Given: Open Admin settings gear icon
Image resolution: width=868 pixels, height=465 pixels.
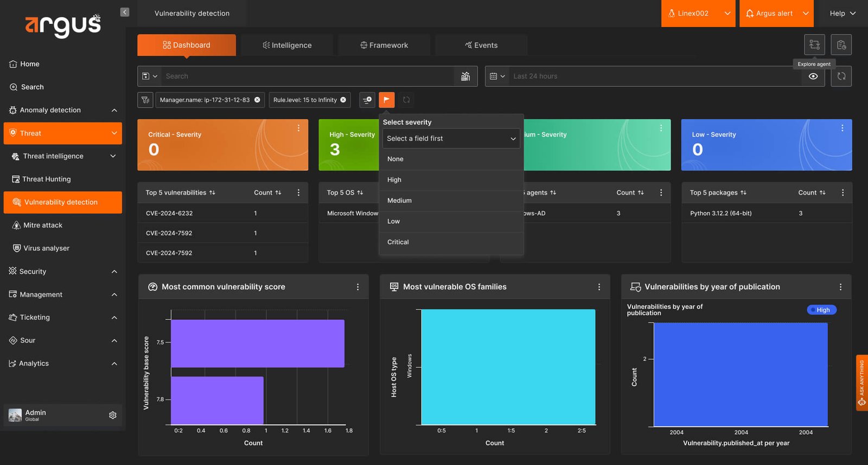Looking at the screenshot, I should pyautogui.click(x=113, y=415).
